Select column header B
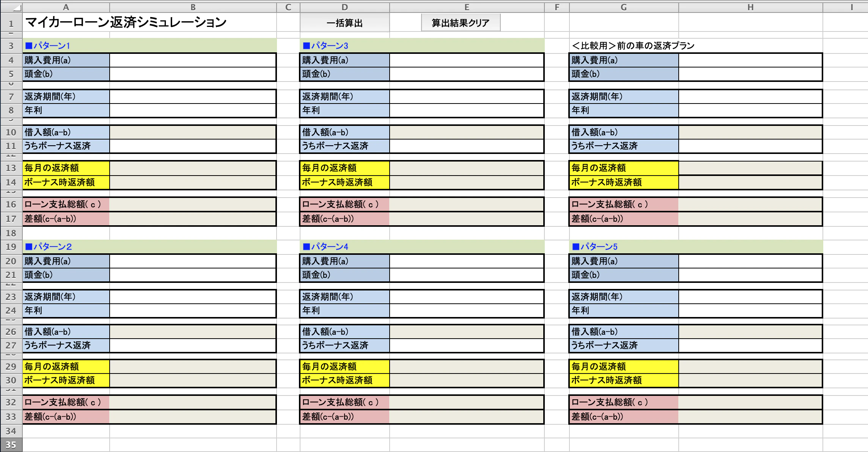This screenshot has width=868, height=452. (x=193, y=7)
